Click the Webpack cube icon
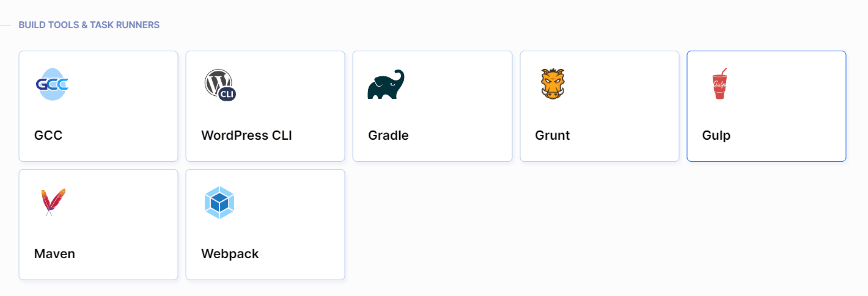Screen dimensions: 868x296 (x=219, y=203)
